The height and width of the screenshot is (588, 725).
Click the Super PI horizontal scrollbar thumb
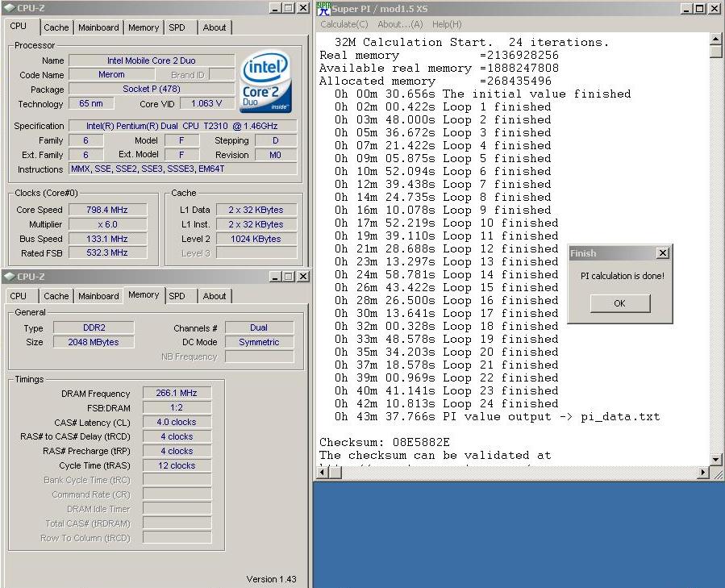coord(335,473)
